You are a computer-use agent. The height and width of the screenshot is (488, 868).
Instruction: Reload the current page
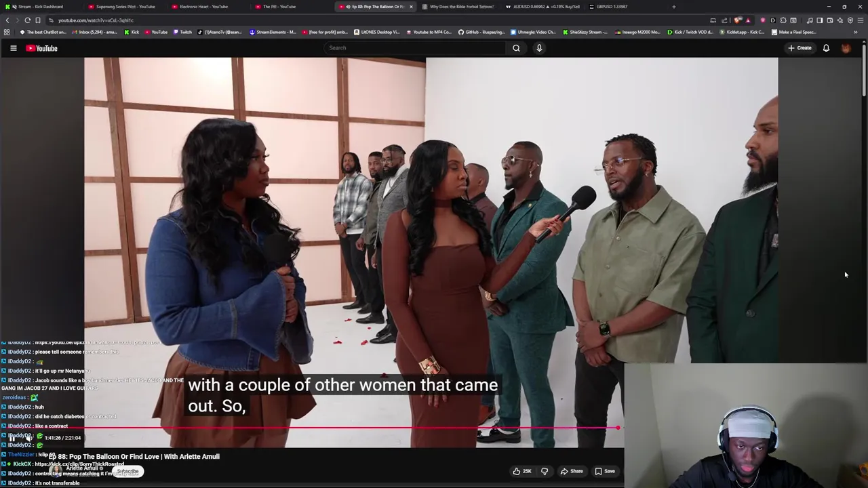[27, 20]
